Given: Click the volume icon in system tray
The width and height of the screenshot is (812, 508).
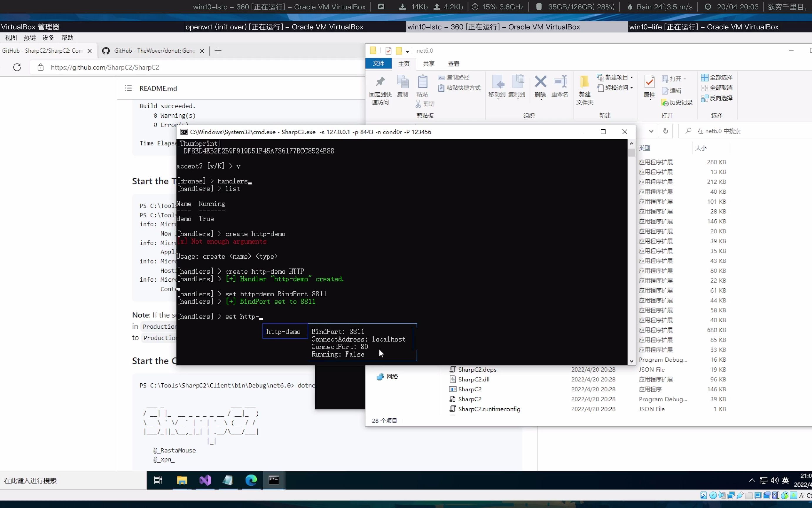Looking at the screenshot, I should 775,481.
